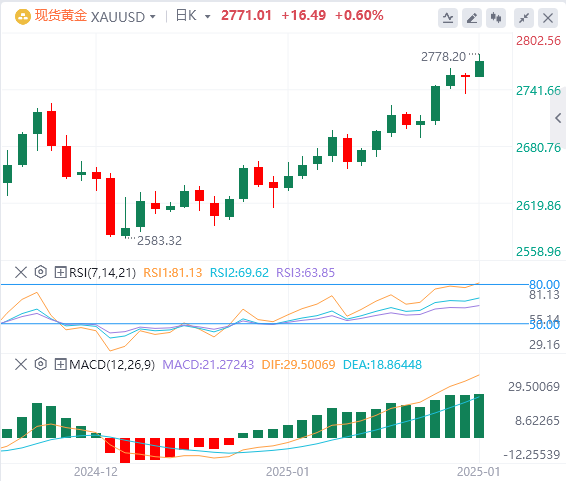Viewport: 566px width, 481px height.
Task: Shrink the chart with collapse arrows icon
Action: [x=524, y=18]
